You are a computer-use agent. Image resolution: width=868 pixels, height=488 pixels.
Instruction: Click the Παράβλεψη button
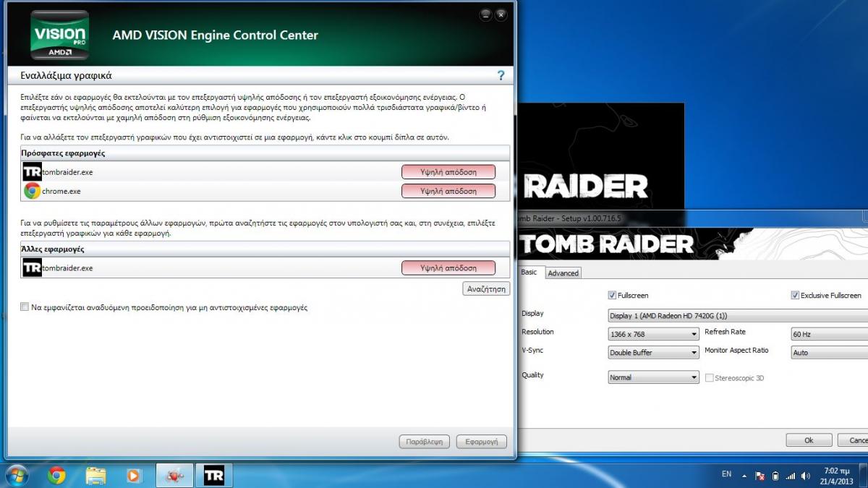425,442
